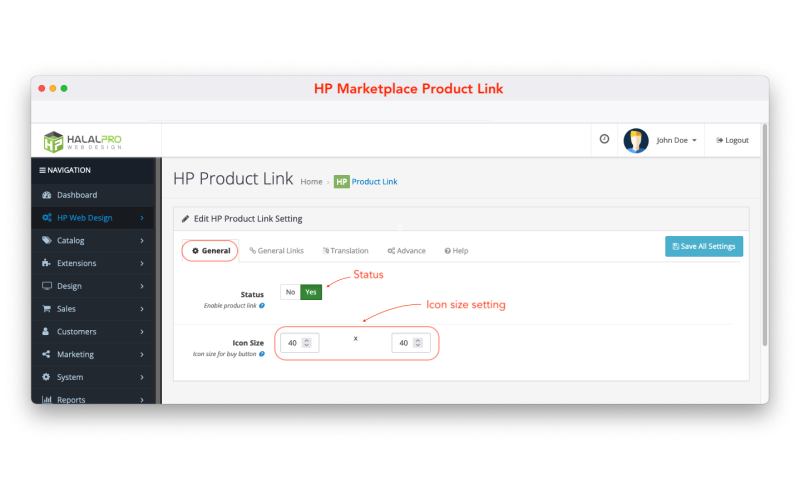800x500 pixels.
Task: Click the System gear icon
Action: click(46, 377)
